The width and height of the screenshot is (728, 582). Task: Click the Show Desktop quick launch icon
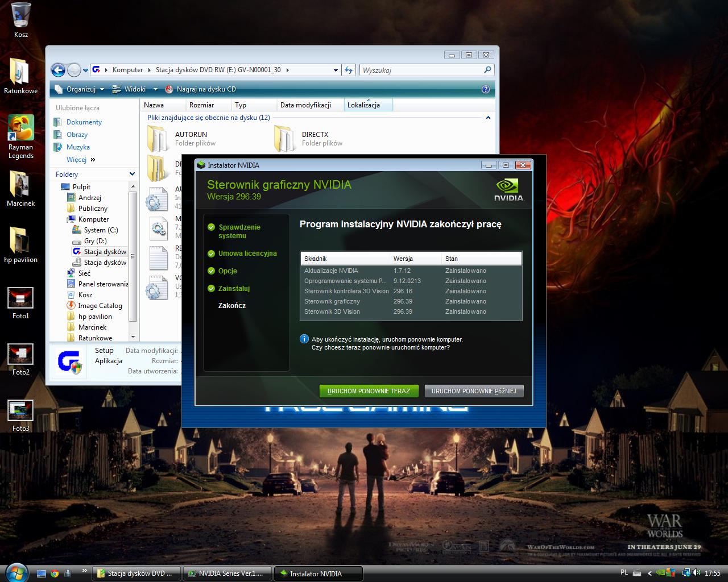pos(41,573)
